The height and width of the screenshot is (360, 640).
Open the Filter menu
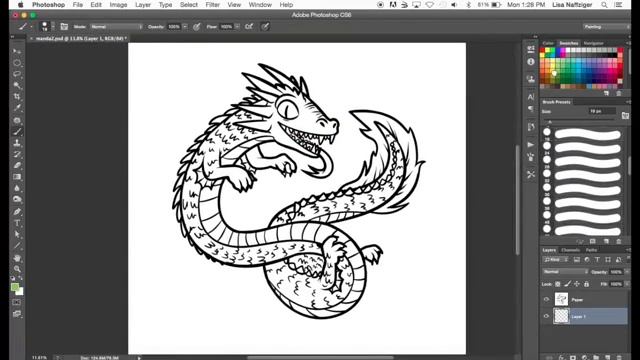pyautogui.click(x=213, y=5)
